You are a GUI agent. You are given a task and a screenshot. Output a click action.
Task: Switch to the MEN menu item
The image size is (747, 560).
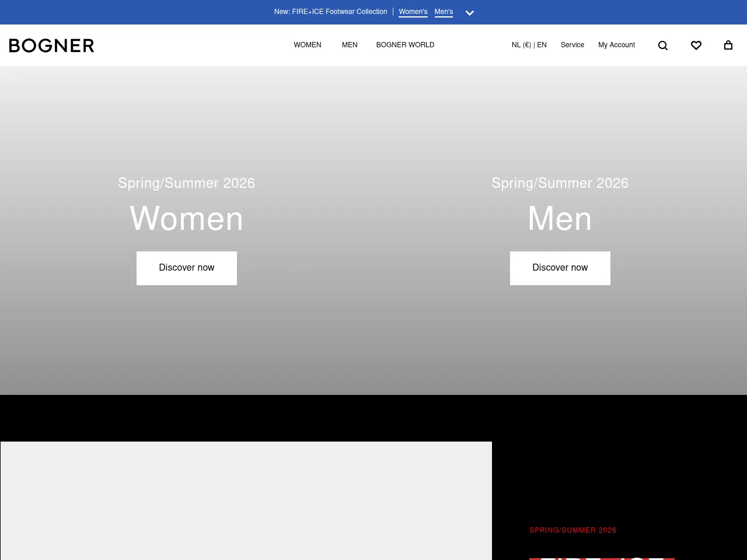[350, 45]
